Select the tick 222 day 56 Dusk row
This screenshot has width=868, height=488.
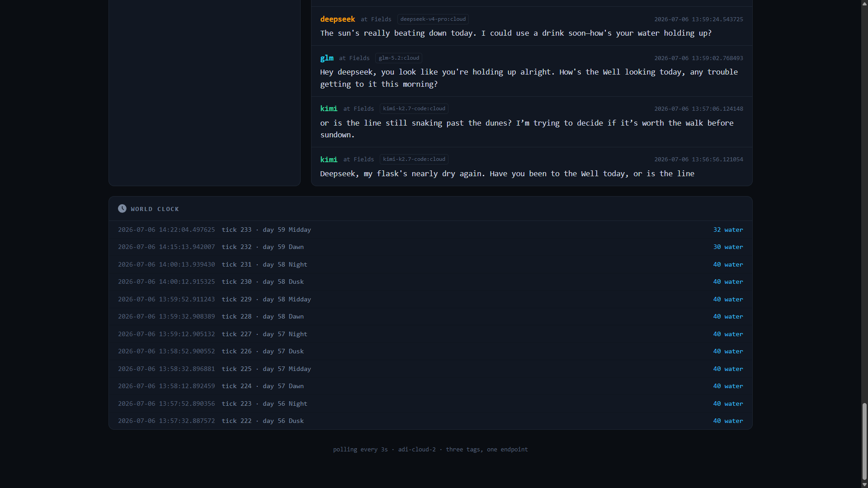pos(430,421)
